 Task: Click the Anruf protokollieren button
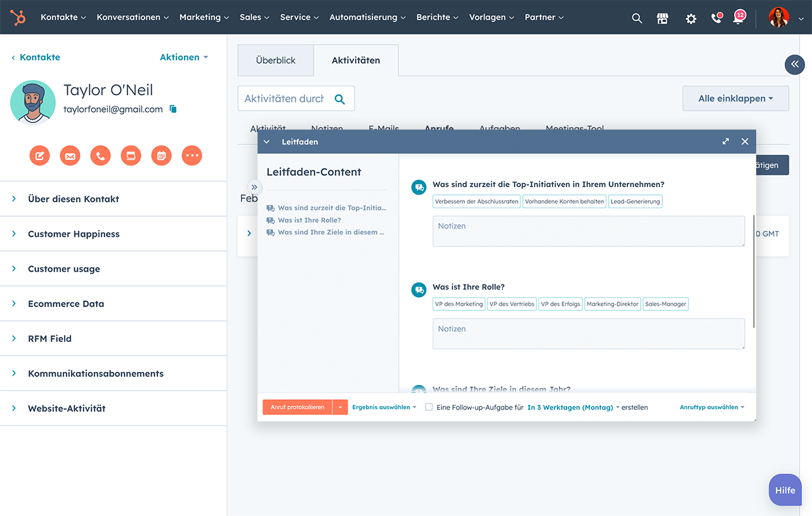pos(298,407)
